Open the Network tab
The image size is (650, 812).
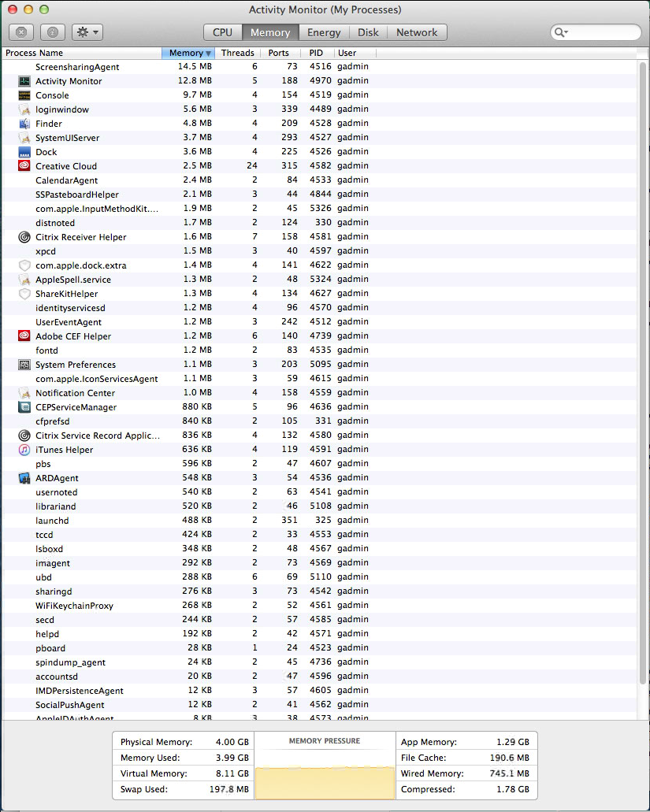[x=417, y=32]
